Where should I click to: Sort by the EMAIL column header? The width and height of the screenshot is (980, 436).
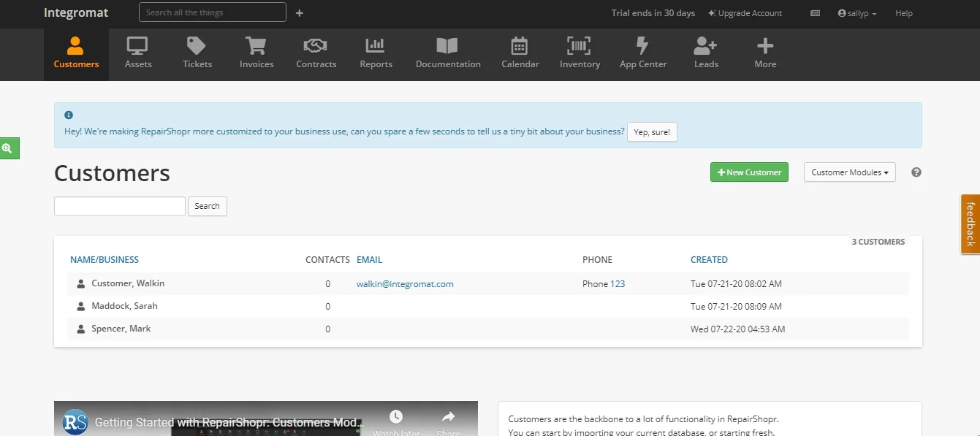point(369,260)
